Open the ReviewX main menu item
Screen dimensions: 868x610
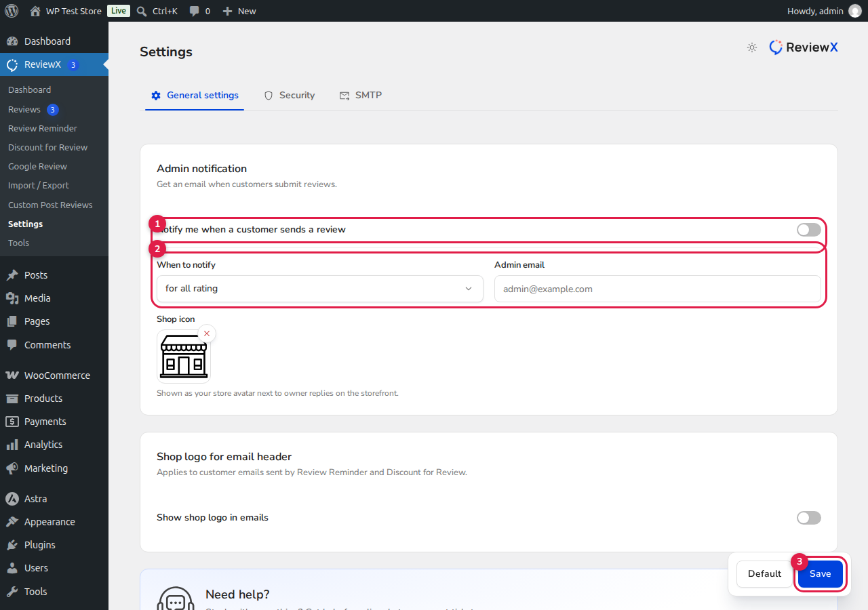coord(54,64)
